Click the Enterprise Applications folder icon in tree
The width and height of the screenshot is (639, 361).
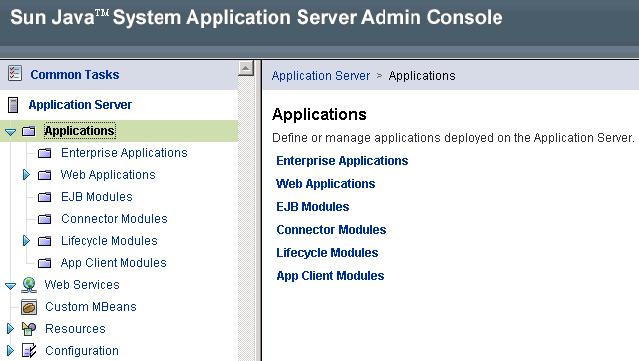44,153
